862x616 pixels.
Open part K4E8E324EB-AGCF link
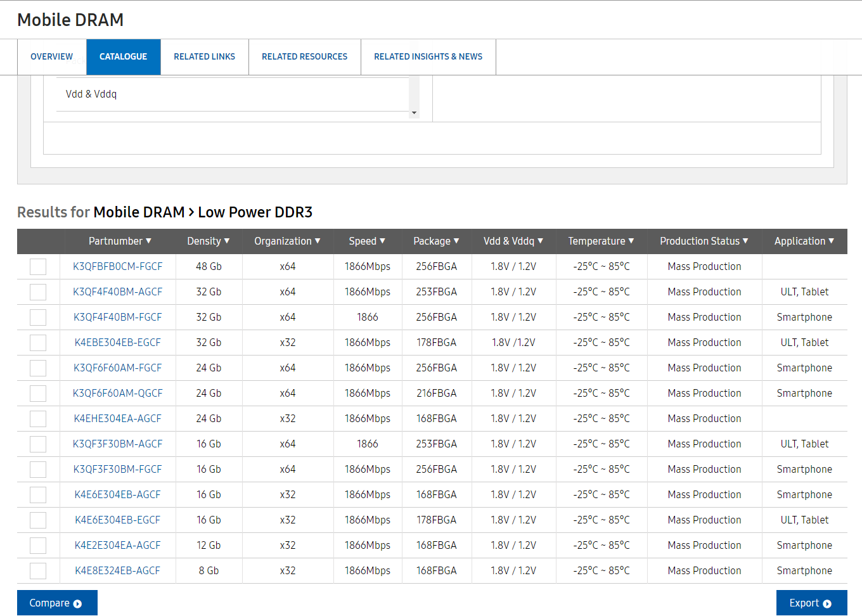point(118,571)
